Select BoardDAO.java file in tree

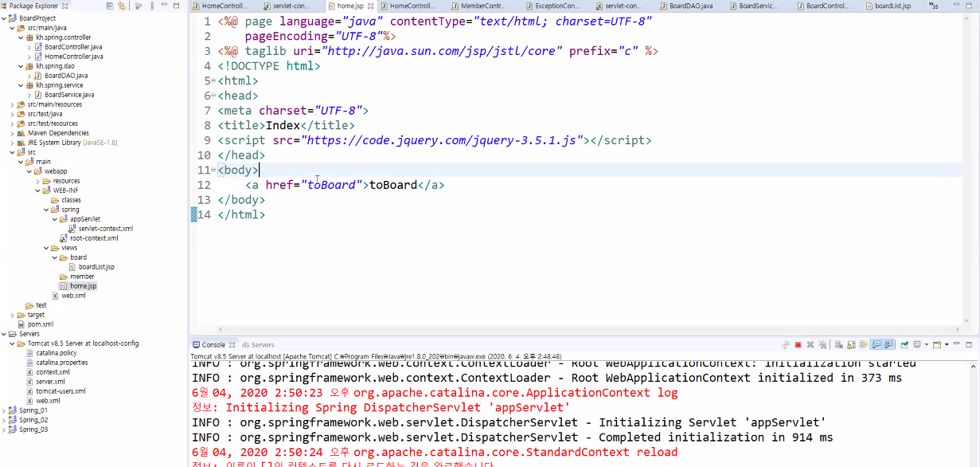click(65, 76)
